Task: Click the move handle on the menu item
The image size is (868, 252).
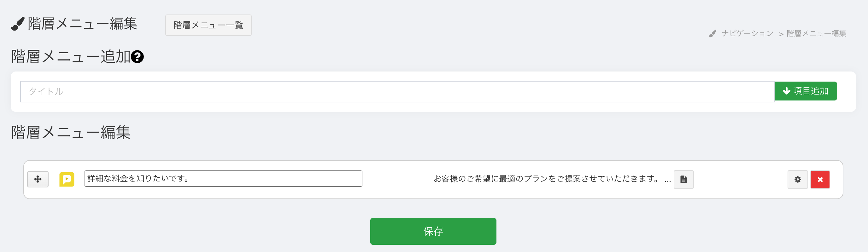Action: coord(38,179)
